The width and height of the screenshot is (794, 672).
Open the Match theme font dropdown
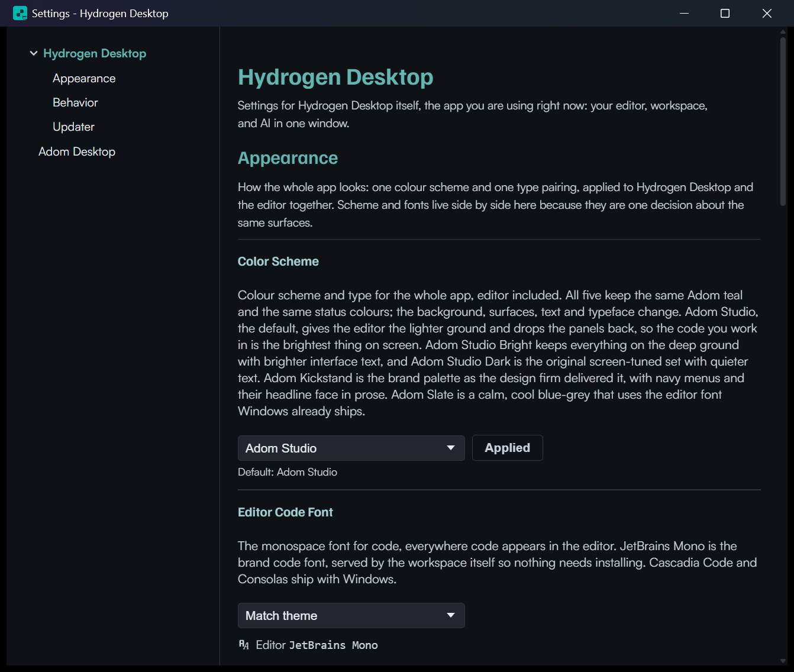point(351,615)
